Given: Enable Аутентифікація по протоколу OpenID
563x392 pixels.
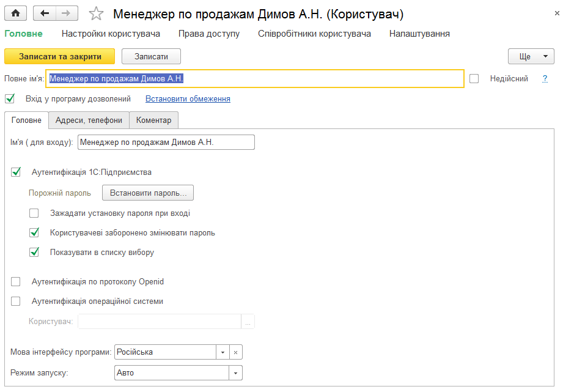Looking at the screenshot, I should point(16,282).
